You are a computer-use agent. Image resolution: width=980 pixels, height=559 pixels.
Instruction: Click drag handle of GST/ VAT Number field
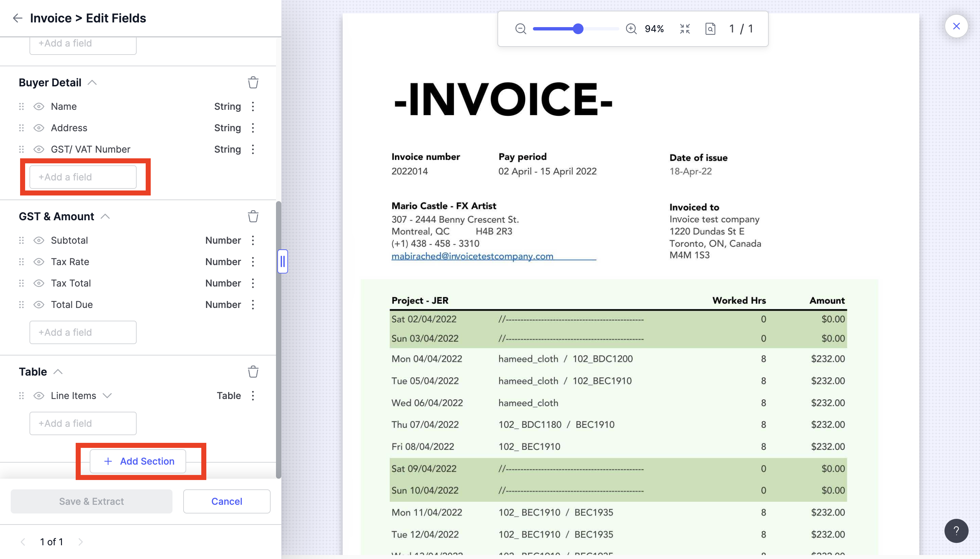coord(21,149)
